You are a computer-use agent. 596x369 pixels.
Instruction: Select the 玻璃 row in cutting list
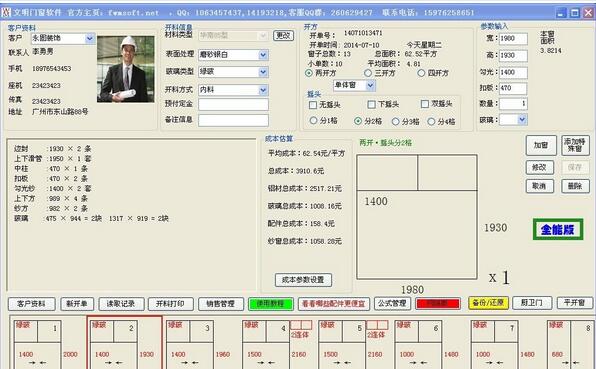(x=91, y=219)
